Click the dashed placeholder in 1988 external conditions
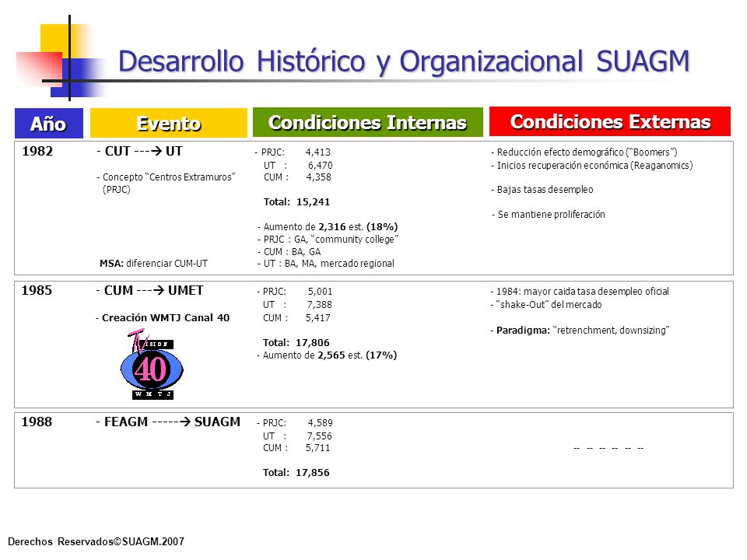This screenshot has width=747, height=560. (x=608, y=449)
